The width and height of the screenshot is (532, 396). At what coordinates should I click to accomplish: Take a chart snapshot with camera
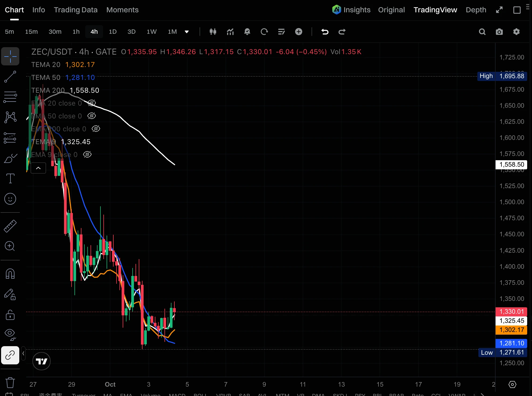pos(499,32)
